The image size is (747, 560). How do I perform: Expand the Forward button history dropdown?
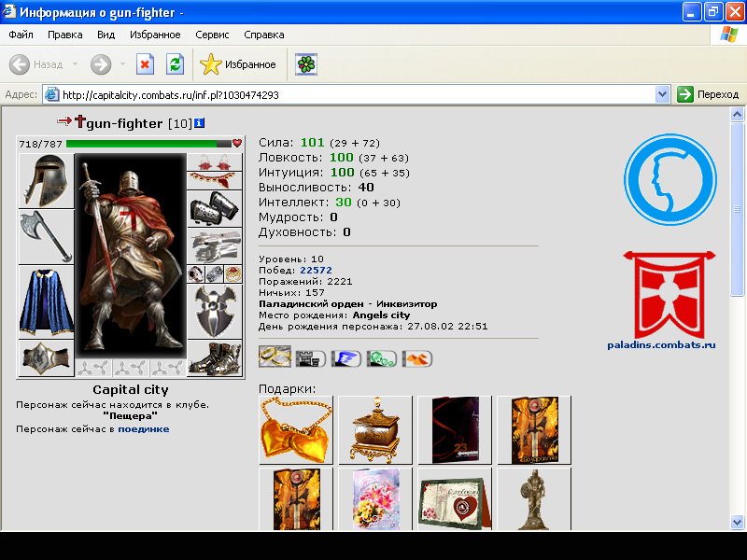tap(122, 63)
